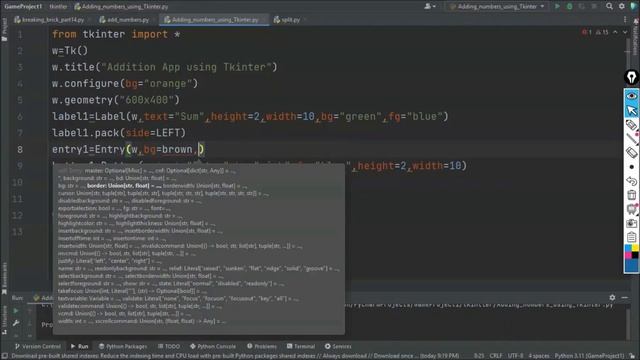Rerun program with green play in Run panel
Viewport: 640px width, 360px height.
click(16, 311)
